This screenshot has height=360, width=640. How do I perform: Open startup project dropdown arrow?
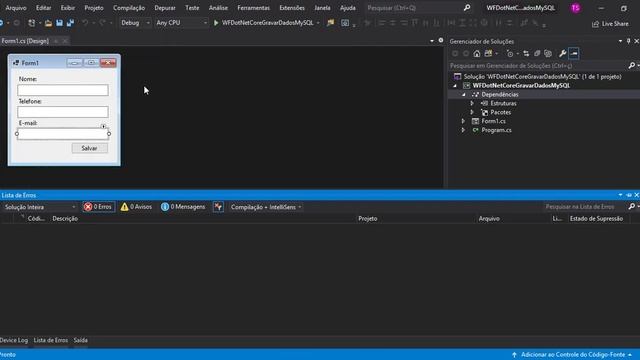click(x=318, y=23)
